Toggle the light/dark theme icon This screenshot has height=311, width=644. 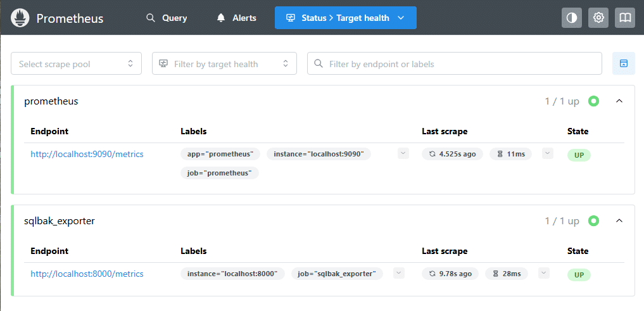[x=571, y=18]
